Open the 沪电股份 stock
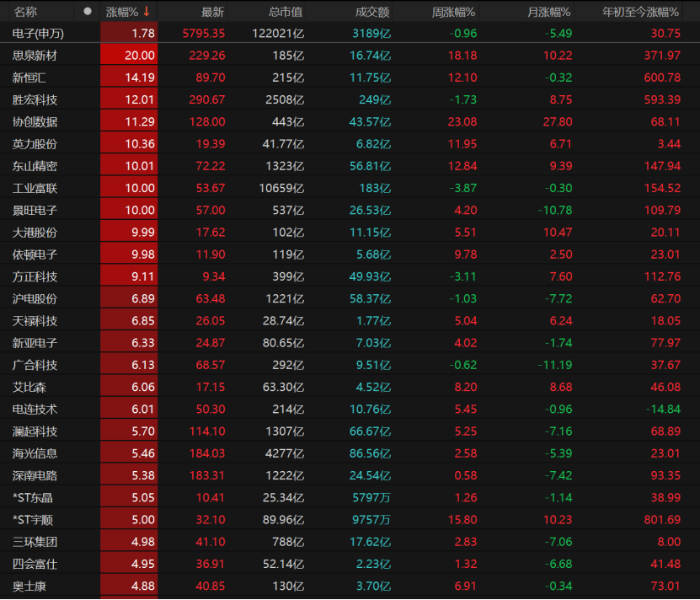 [x=35, y=298]
